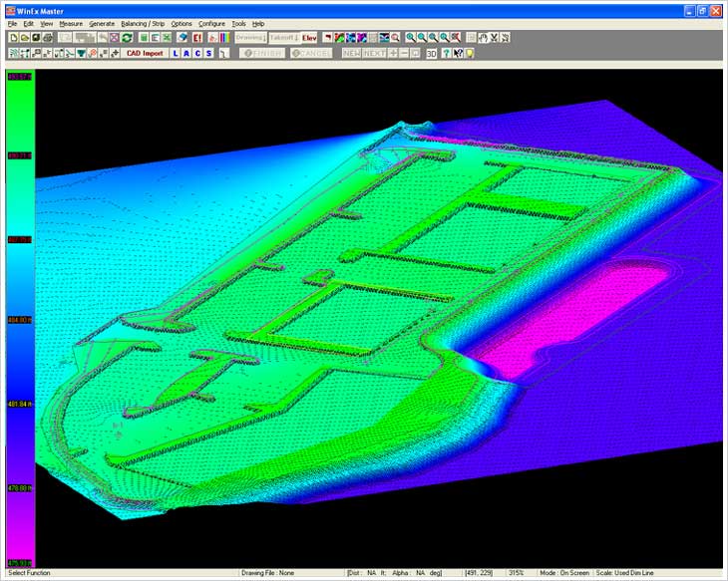
Task: Click the pink crossed-box icon
Action: pyautogui.click(x=115, y=38)
